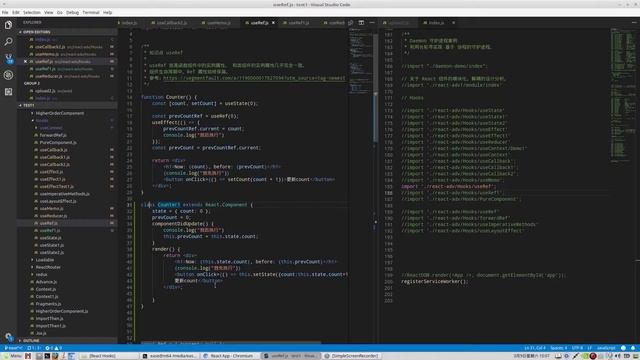Open the Explorer view in activity bar
Viewport: 640px width, 360px height.
(x=8, y=25)
